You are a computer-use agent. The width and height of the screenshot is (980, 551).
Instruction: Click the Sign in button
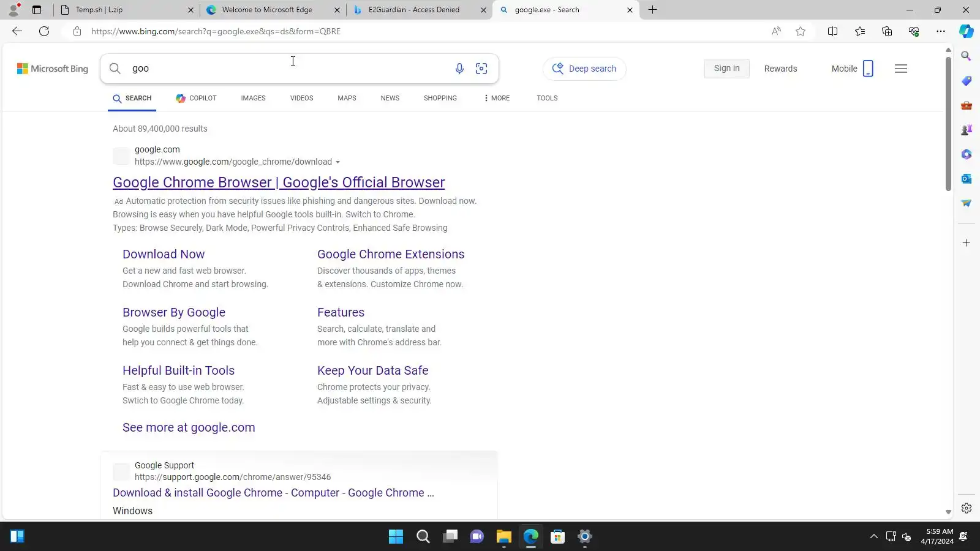(726, 69)
